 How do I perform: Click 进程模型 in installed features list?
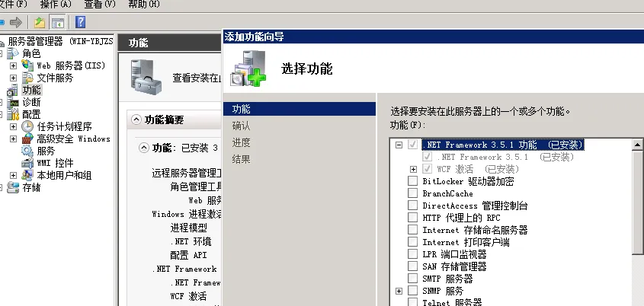pos(188,228)
